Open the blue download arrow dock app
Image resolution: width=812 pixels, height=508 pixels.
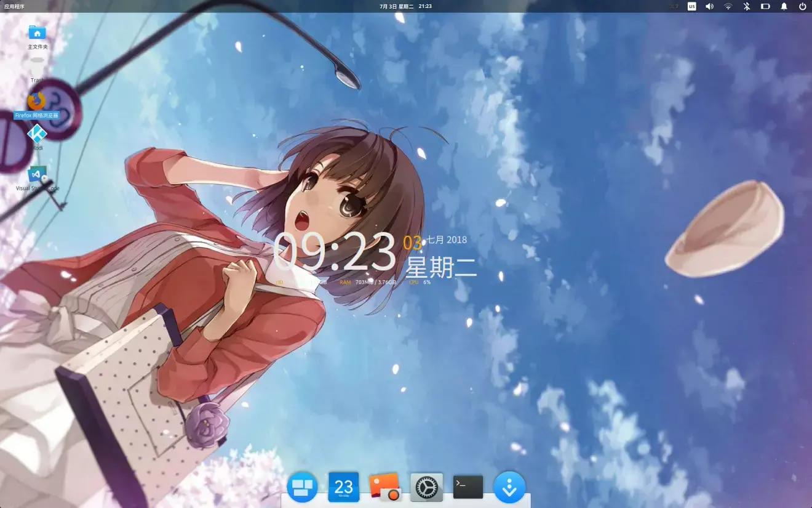pos(509,487)
